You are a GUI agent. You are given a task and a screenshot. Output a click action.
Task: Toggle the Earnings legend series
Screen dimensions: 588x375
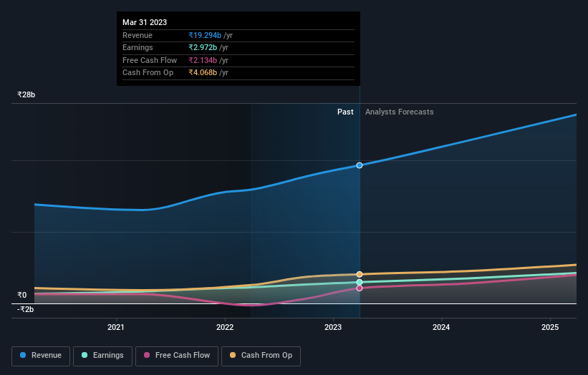pyautogui.click(x=102, y=356)
